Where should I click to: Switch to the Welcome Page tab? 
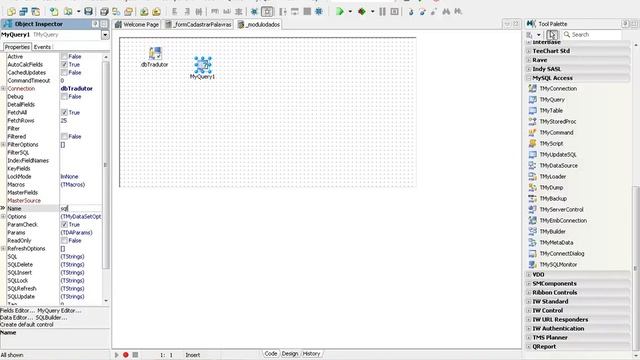click(x=137, y=24)
